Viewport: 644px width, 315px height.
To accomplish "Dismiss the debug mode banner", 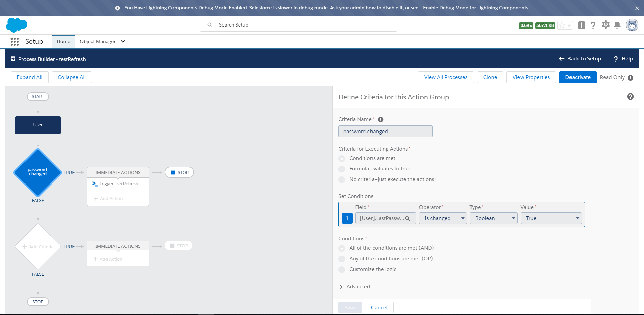I will [637, 8].
